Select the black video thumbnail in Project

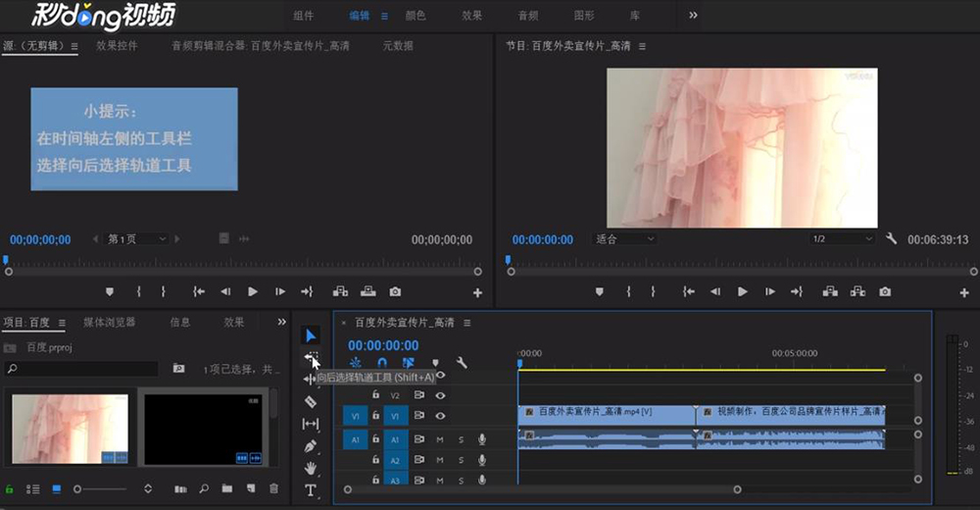(203, 430)
